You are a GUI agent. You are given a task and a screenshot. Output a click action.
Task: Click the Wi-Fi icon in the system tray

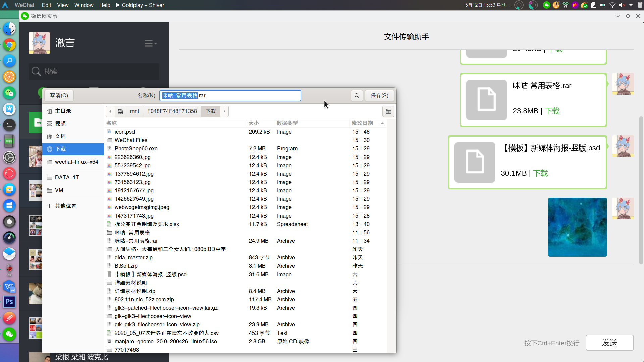point(612,5)
